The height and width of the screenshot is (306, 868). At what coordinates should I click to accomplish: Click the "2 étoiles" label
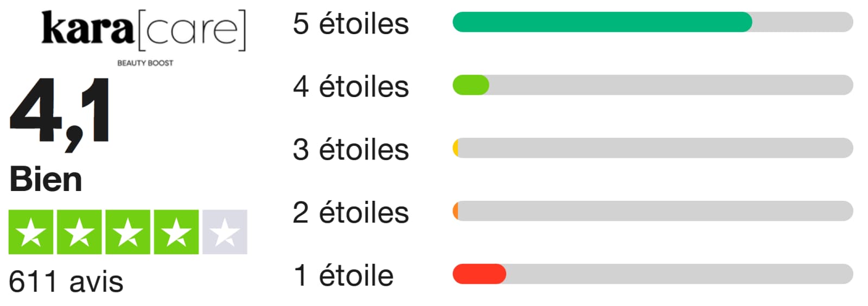click(x=350, y=213)
